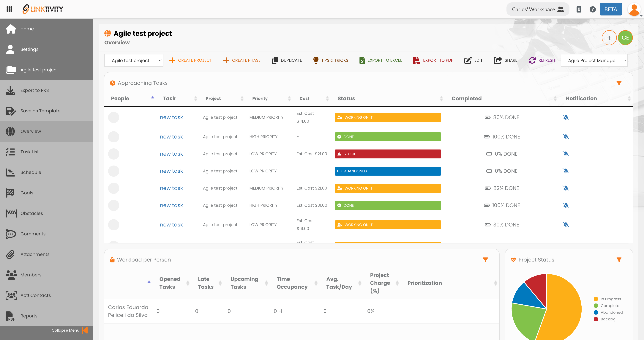Image resolution: width=644 pixels, height=359 pixels.
Task: Click the Edit toolbar button
Action: pos(473,60)
